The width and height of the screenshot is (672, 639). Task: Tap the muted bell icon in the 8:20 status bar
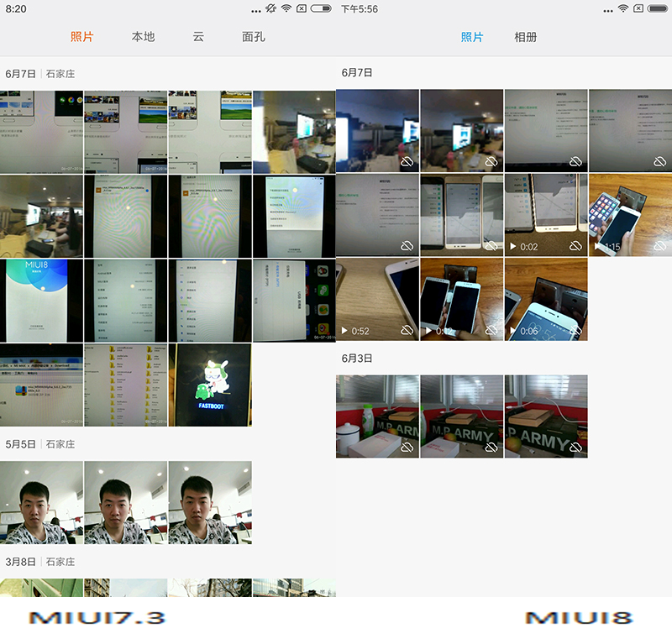click(x=270, y=8)
